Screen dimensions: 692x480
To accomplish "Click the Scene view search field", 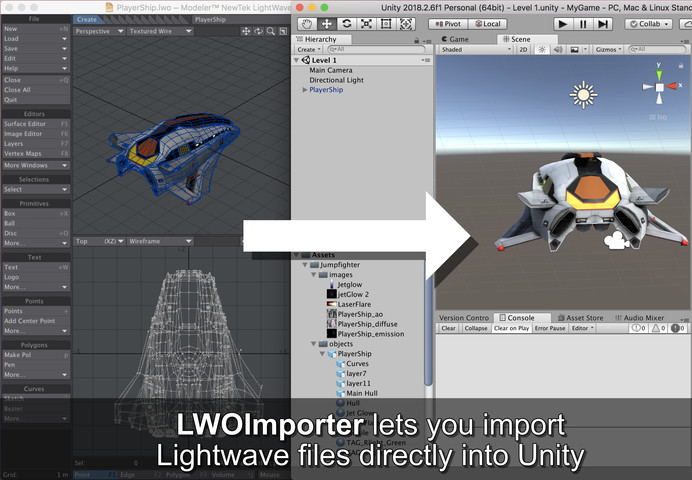I will pyautogui.click(x=657, y=49).
